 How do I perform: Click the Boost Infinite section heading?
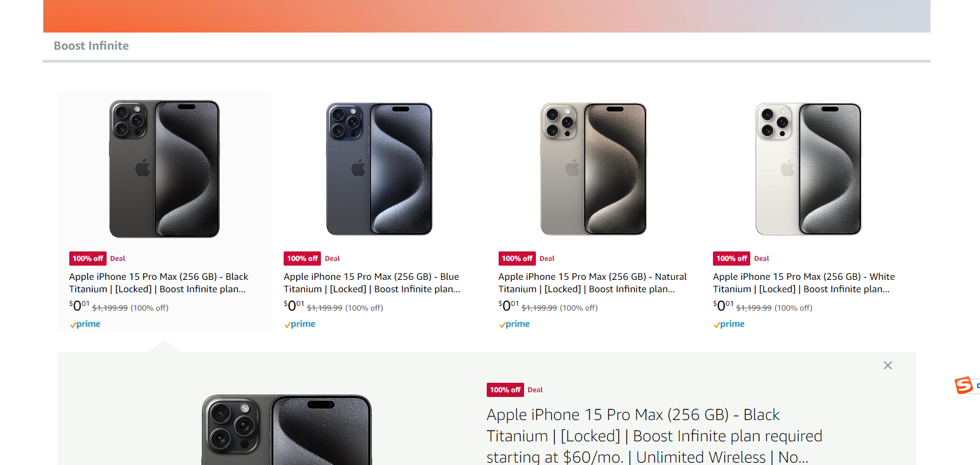click(91, 46)
